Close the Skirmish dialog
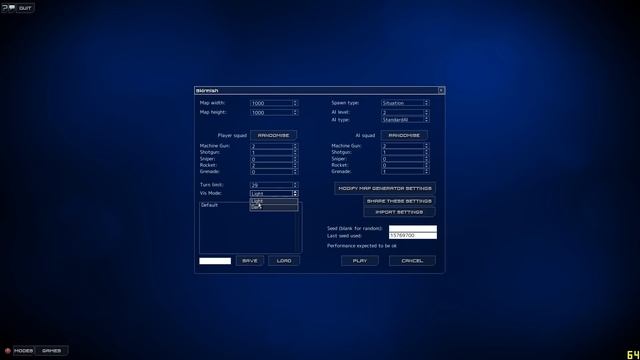This screenshot has width=640, height=360. tap(441, 90)
